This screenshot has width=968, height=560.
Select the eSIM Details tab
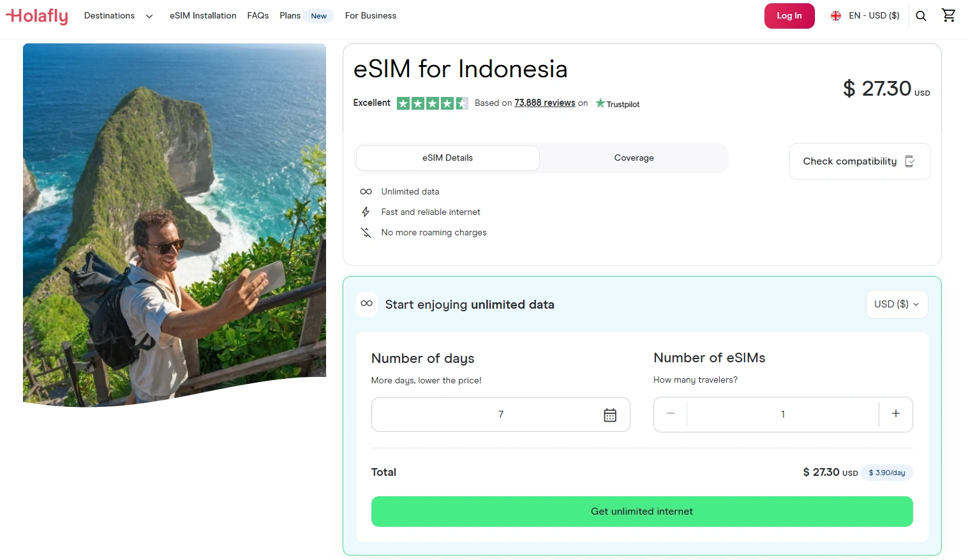447,158
